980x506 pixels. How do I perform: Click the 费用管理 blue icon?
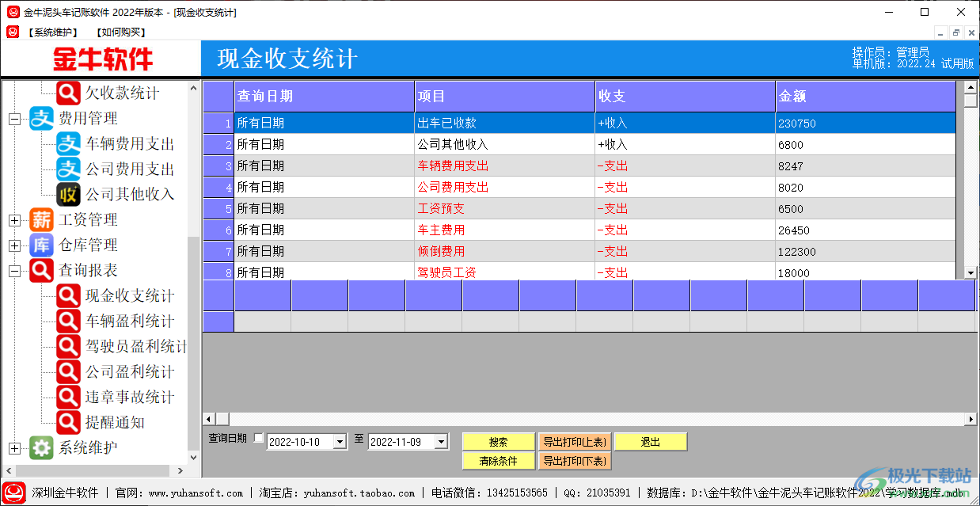pos(41,119)
